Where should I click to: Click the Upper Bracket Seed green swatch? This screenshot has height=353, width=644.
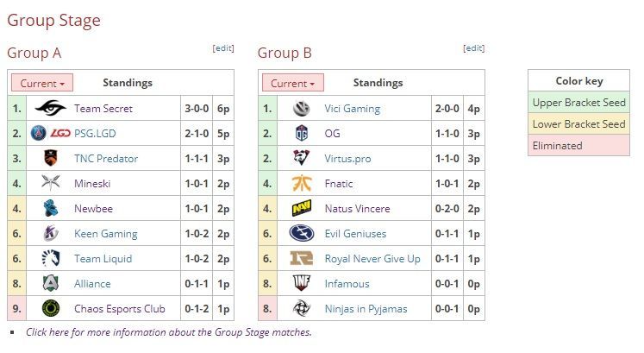click(578, 103)
